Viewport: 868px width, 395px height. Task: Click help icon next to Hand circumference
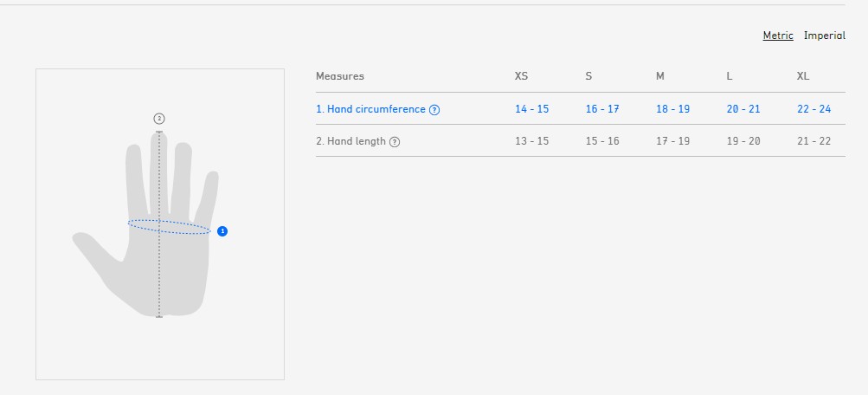pos(434,110)
